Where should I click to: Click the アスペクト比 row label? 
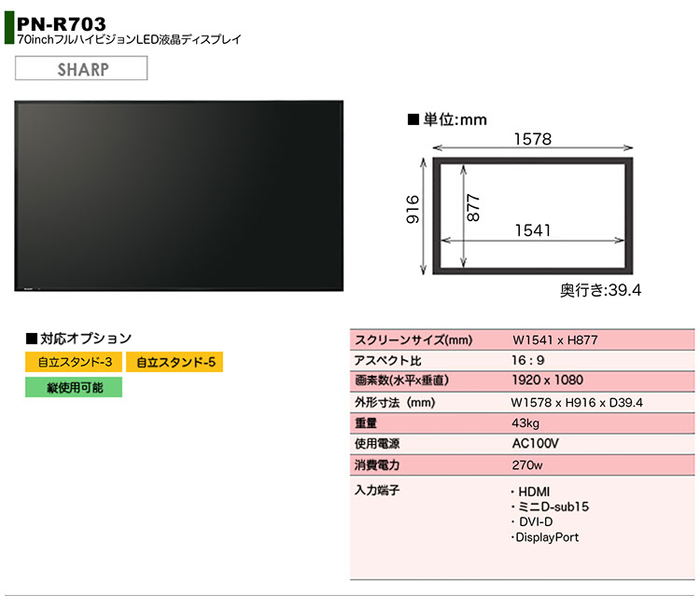pos(387,360)
